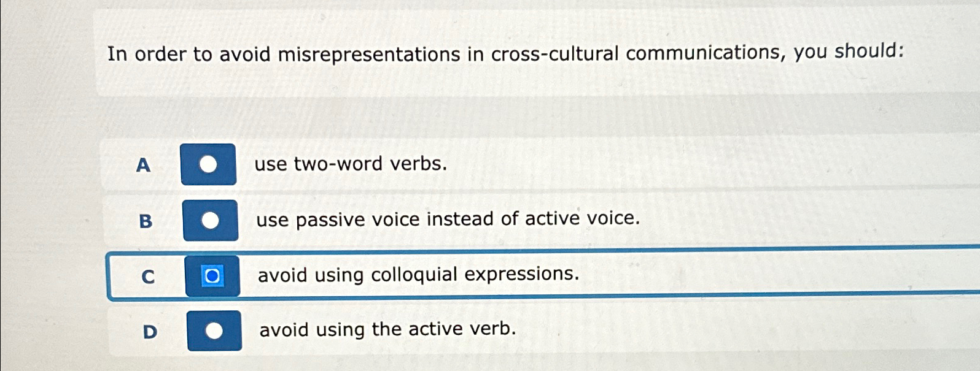Click the letter label C

pos(148,277)
